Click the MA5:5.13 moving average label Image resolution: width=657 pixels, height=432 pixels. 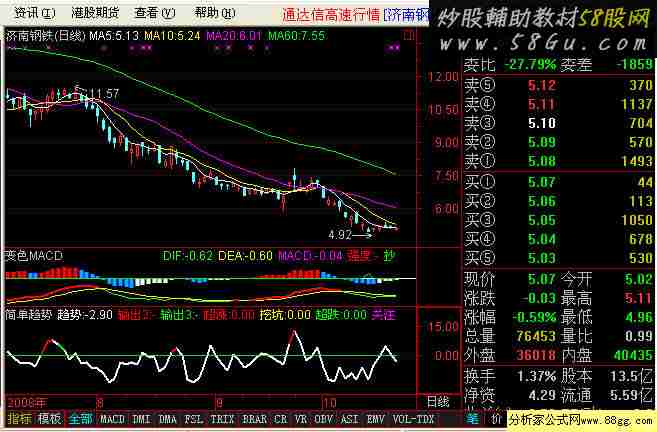tap(114, 36)
